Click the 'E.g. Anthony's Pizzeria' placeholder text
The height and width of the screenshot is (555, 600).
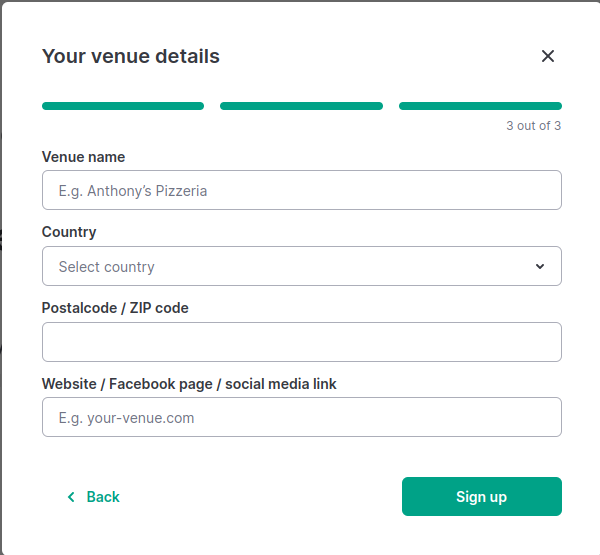pos(133,191)
